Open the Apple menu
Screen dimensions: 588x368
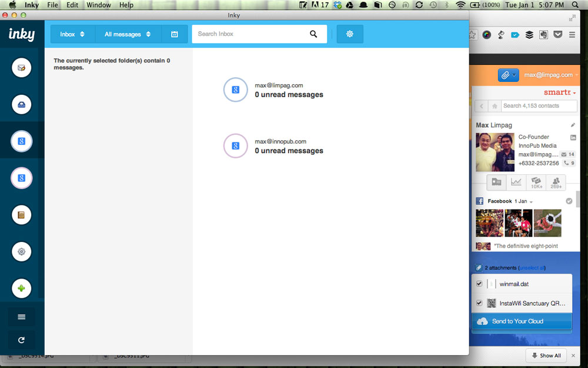pyautogui.click(x=12, y=5)
